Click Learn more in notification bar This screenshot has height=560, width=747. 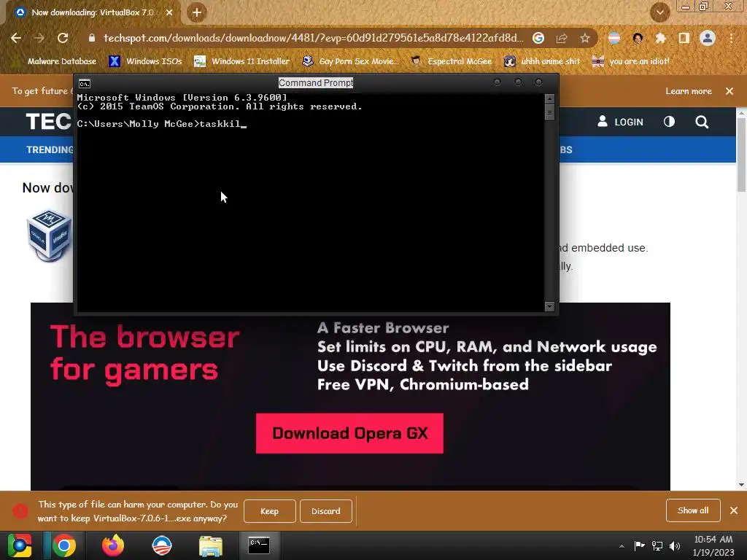coord(689,91)
